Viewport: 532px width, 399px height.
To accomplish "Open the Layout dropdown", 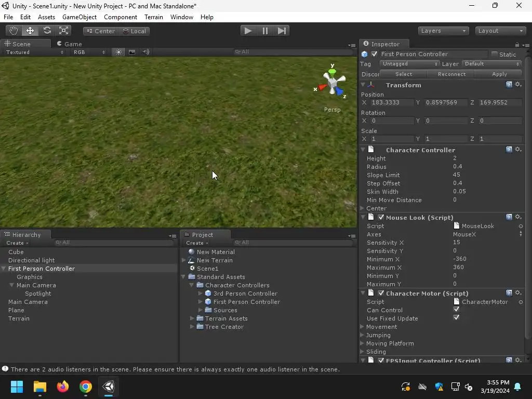I will pos(500,31).
